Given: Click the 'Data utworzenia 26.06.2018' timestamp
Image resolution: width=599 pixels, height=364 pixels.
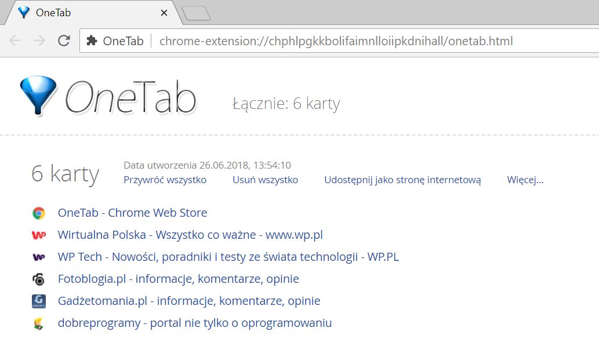Looking at the screenshot, I should pos(207,165).
